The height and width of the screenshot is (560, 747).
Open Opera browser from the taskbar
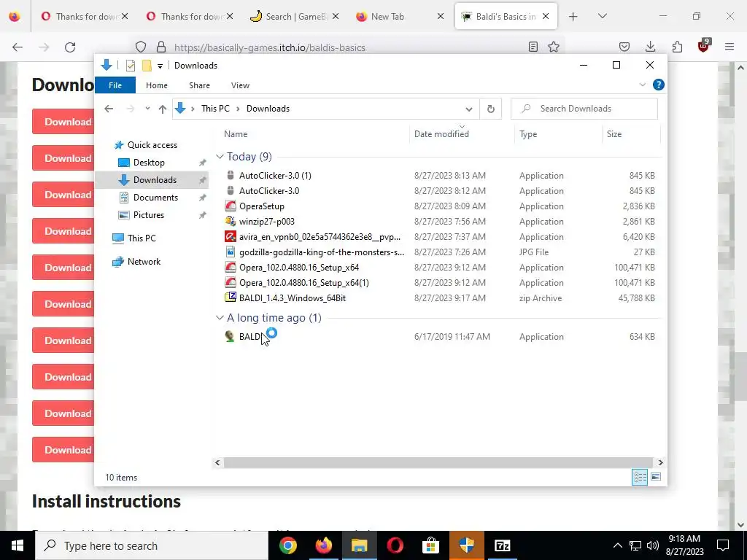[395, 545]
